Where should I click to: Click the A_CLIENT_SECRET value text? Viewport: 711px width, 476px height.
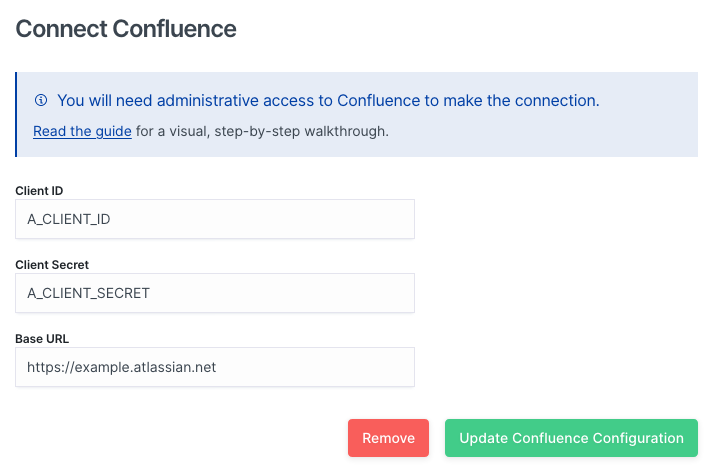coord(88,293)
